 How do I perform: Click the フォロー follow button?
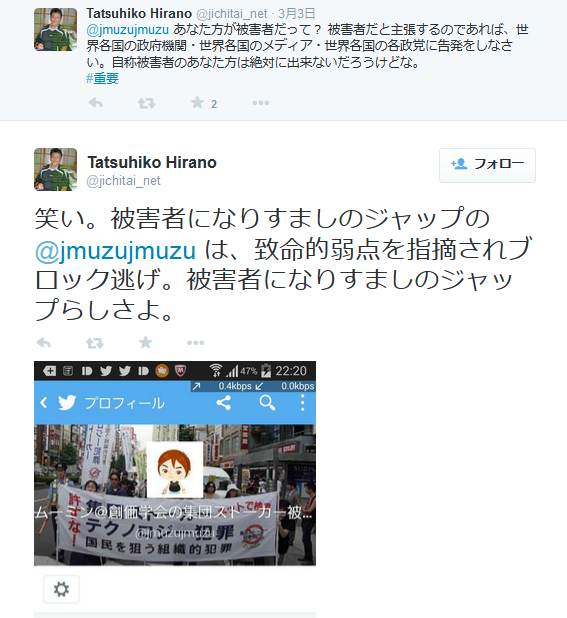pyautogui.click(x=487, y=165)
